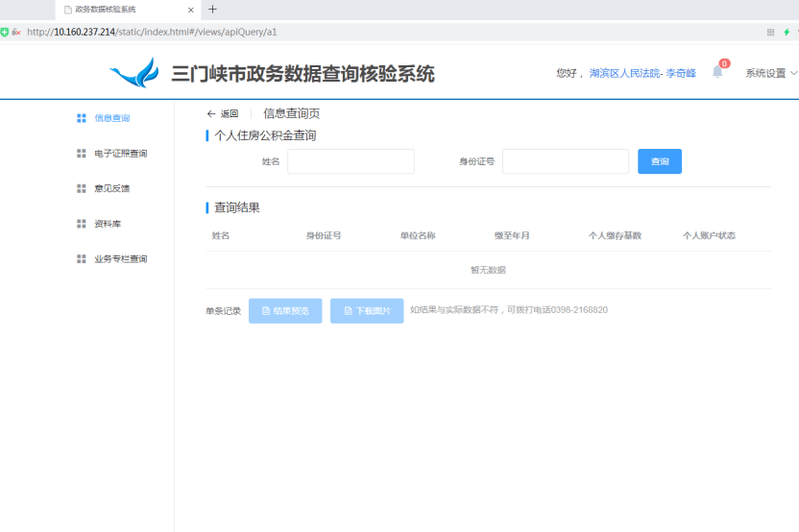This screenshot has height=532, width=799.
Task: Select 意见反馈 in the sidebar menu
Action: pos(112,188)
